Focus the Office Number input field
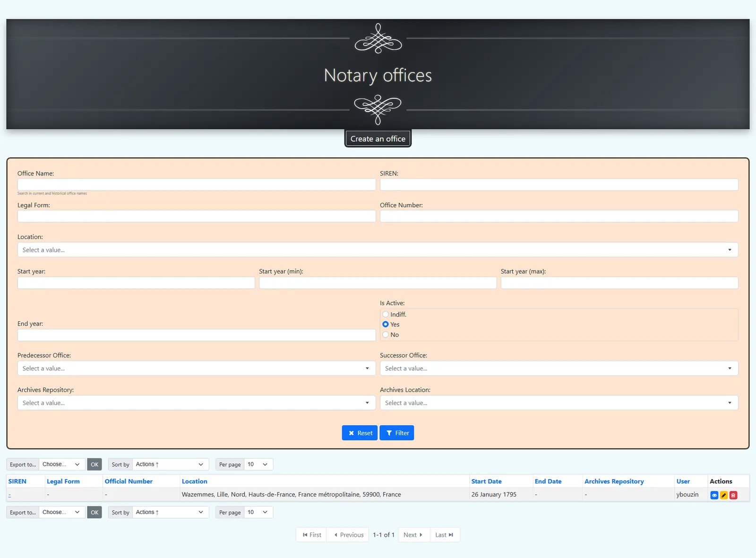Viewport: 756px width, 558px height. 559,216
